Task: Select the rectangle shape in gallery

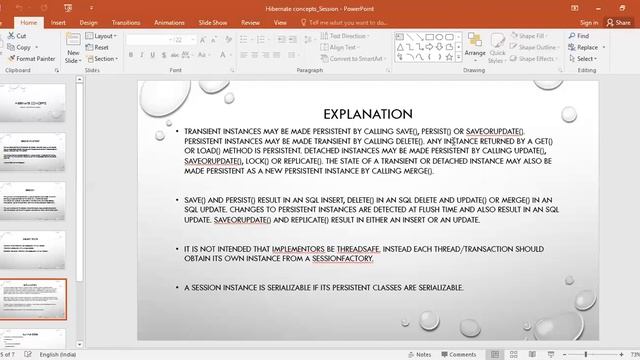Action: click(429, 37)
